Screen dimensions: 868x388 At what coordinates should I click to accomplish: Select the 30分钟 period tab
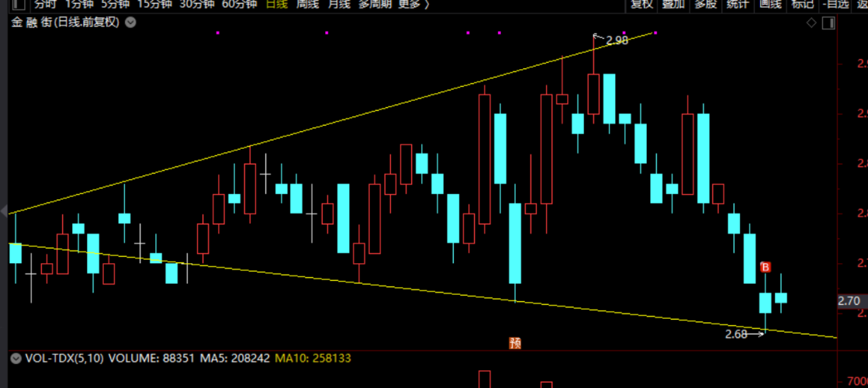196,5
